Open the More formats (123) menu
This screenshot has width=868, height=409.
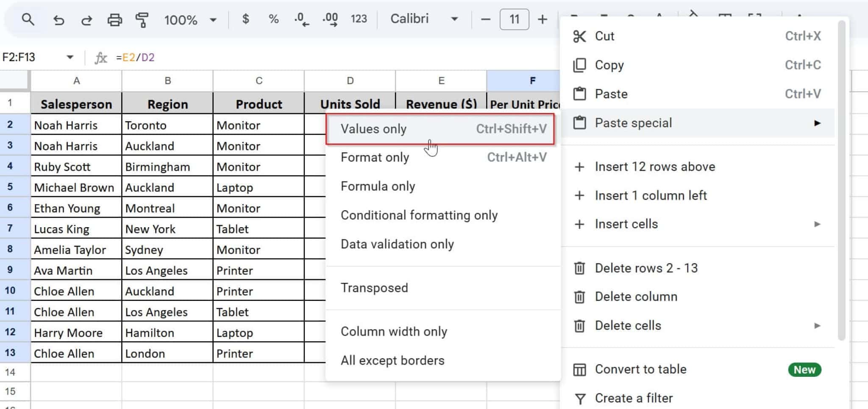359,19
